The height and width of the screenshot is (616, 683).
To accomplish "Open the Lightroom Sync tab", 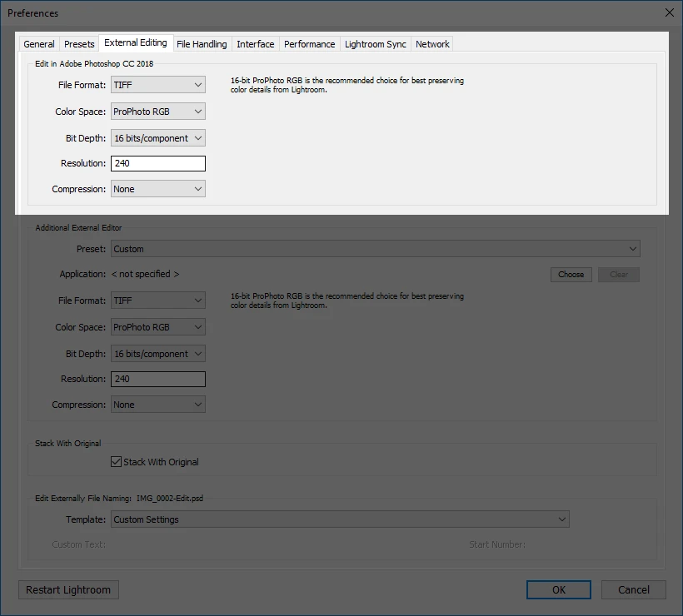I will [x=375, y=44].
